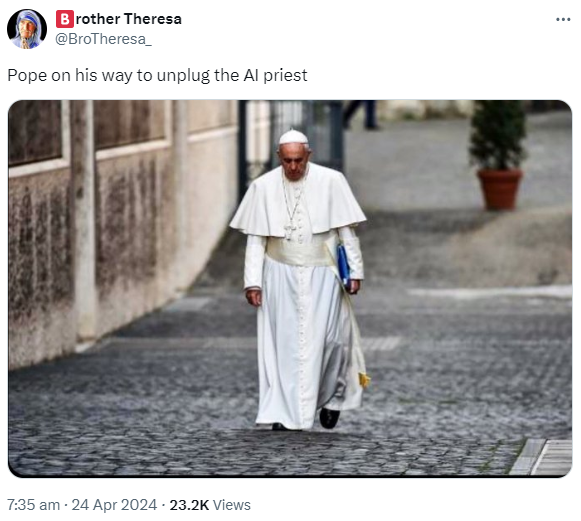The height and width of the screenshot is (521, 581).
Task: Click the white skullcap in the photo
Action: (x=293, y=137)
